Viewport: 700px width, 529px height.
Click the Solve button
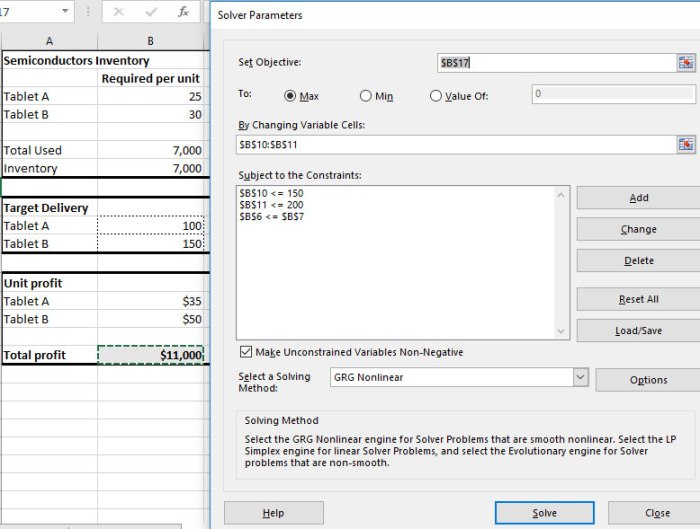click(x=544, y=513)
